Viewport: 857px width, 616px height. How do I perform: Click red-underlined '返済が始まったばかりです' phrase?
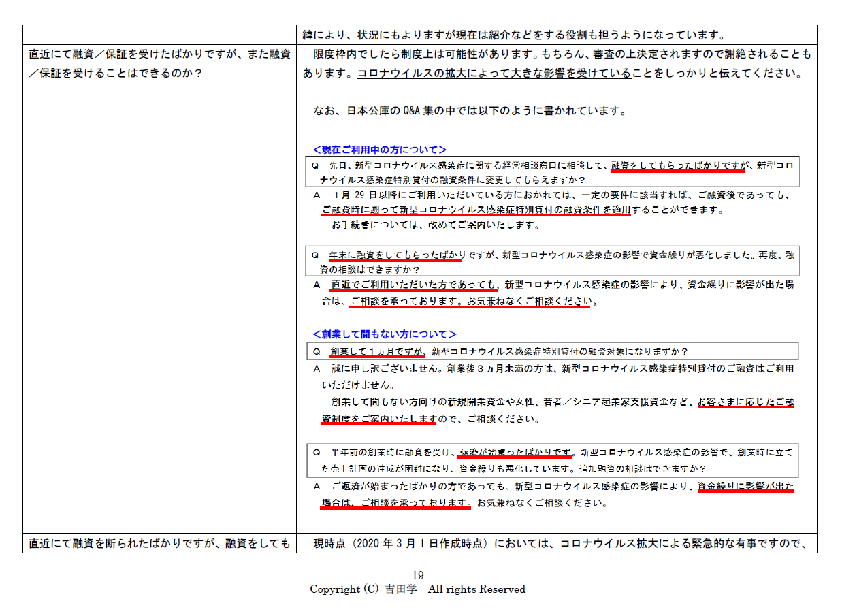[x=515, y=452]
